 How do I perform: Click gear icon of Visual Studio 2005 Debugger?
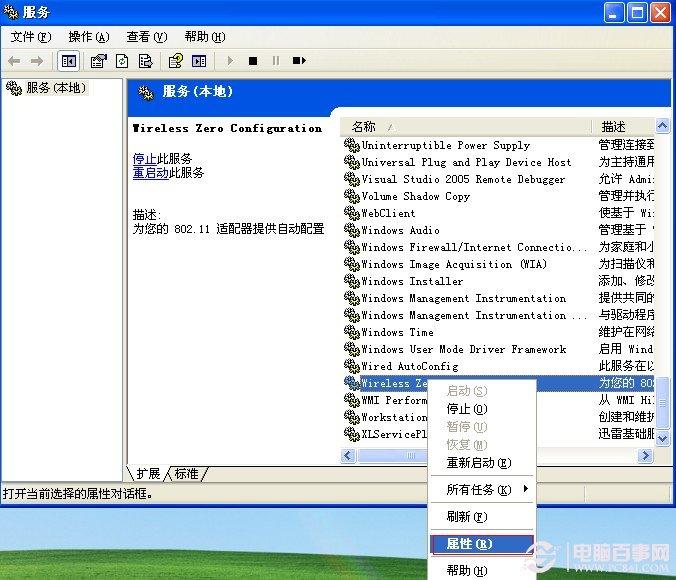[x=352, y=179]
